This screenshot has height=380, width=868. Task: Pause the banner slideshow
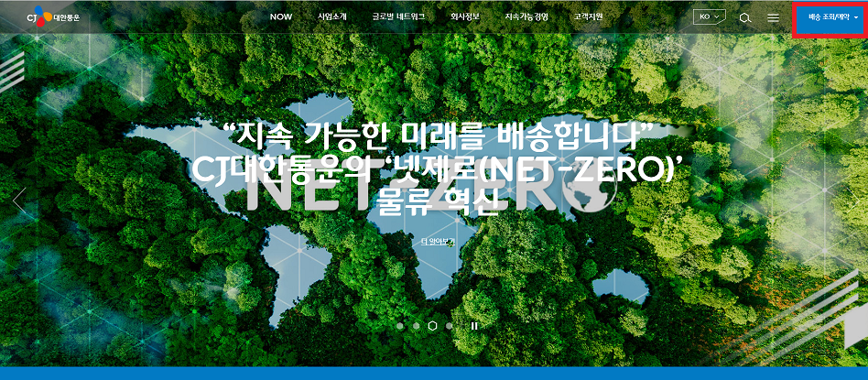[x=474, y=326]
